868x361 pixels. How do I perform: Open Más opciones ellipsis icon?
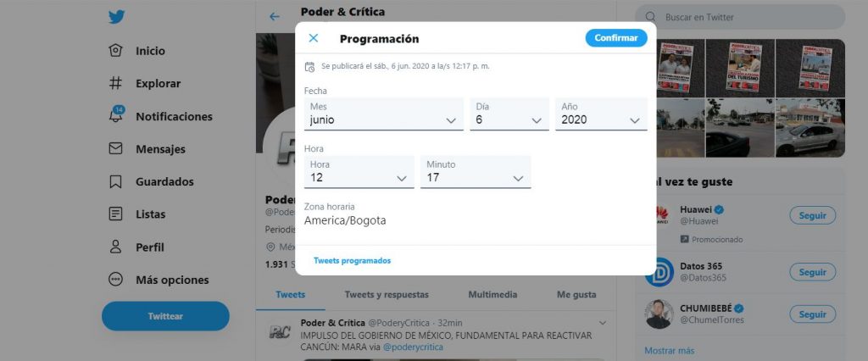115,280
